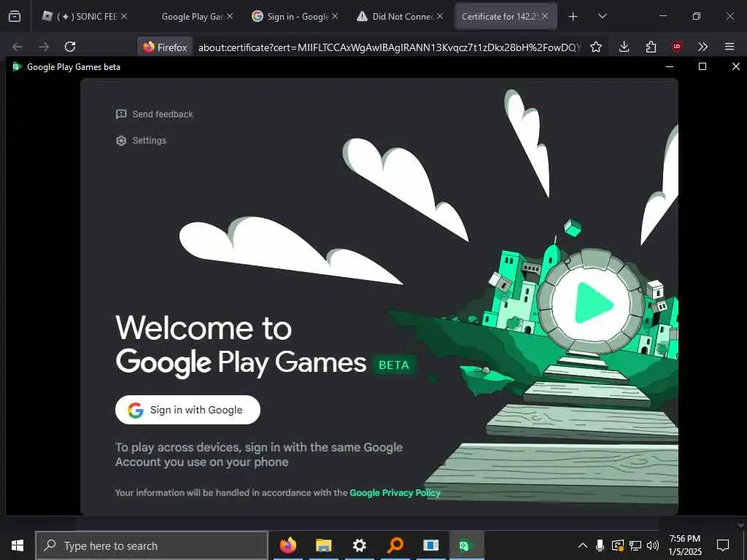
Task: Click the uBlock Origin shield icon
Action: (x=676, y=47)
